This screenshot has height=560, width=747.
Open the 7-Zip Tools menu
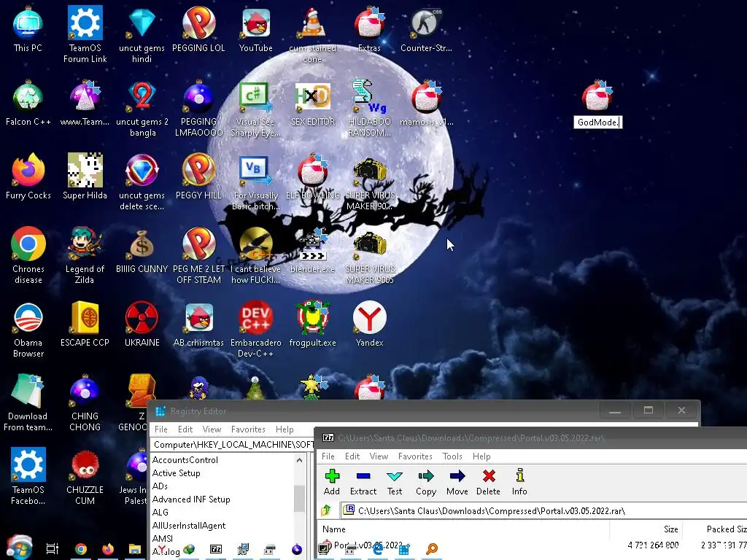(452, 456)
